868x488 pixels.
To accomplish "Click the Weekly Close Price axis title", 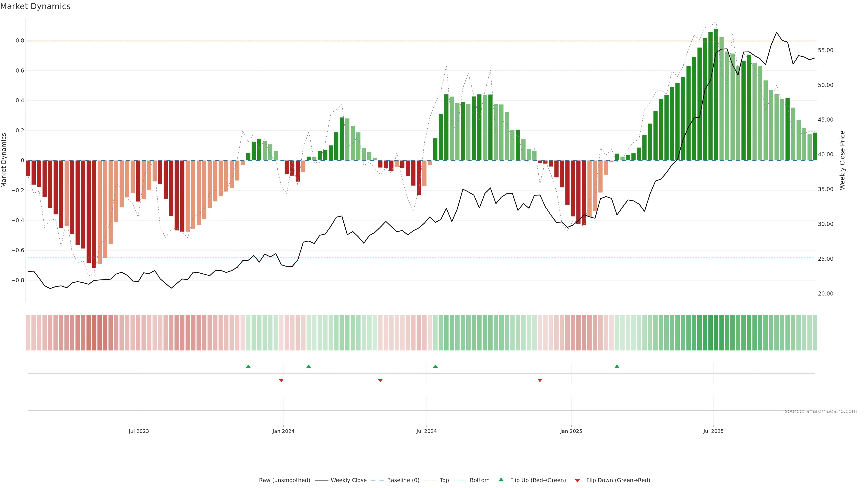I will coord(842,160).
